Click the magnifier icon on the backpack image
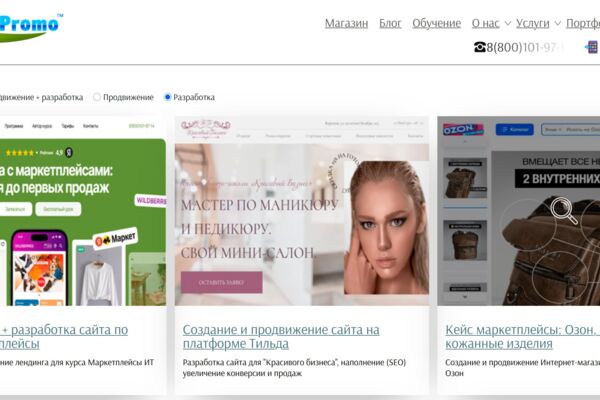600x400 pixels. point(563,210)
